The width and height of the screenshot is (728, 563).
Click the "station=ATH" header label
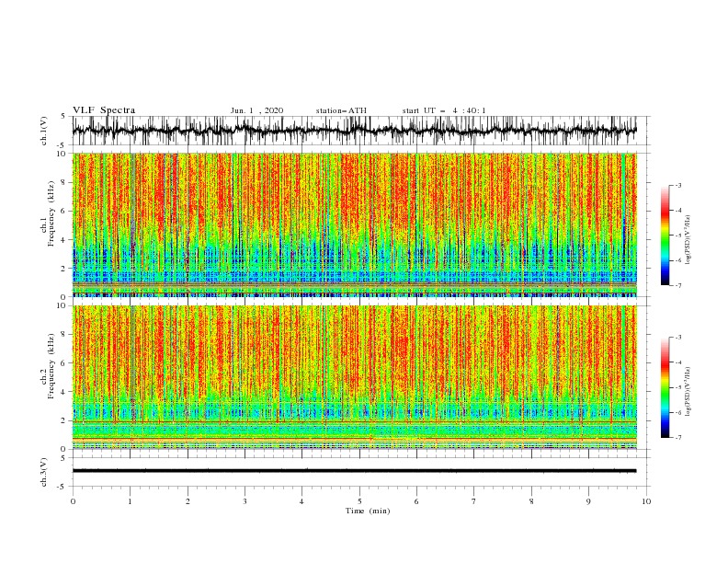pos(341,110)
